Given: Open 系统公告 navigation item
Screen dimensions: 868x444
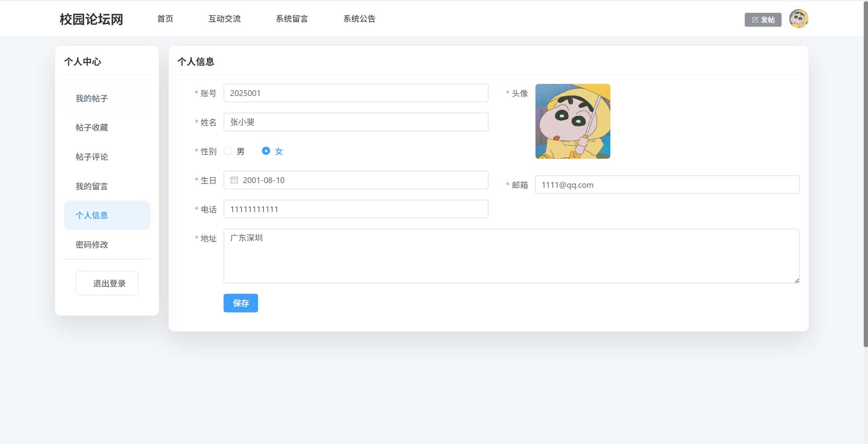Looking at the screenshot, I should point(359,19).
